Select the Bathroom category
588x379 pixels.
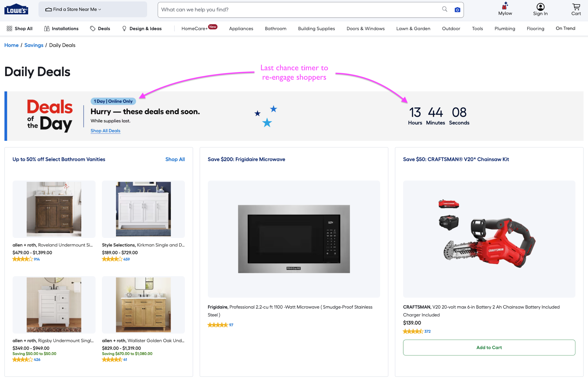[276, 28]
